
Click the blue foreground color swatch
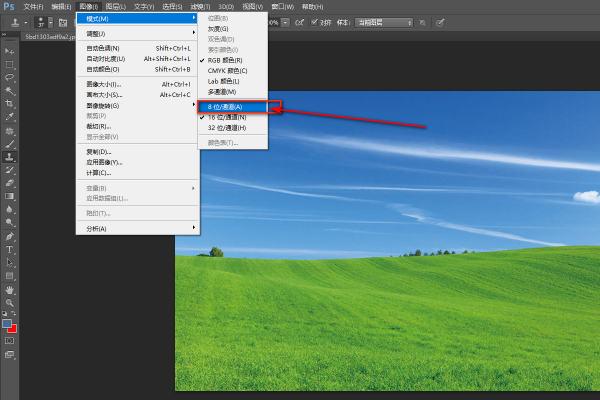point(6,324)
